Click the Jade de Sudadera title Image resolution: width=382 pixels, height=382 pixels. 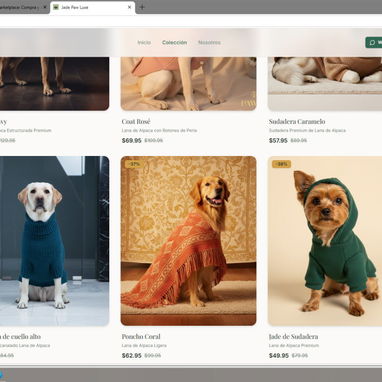point(293,337)
